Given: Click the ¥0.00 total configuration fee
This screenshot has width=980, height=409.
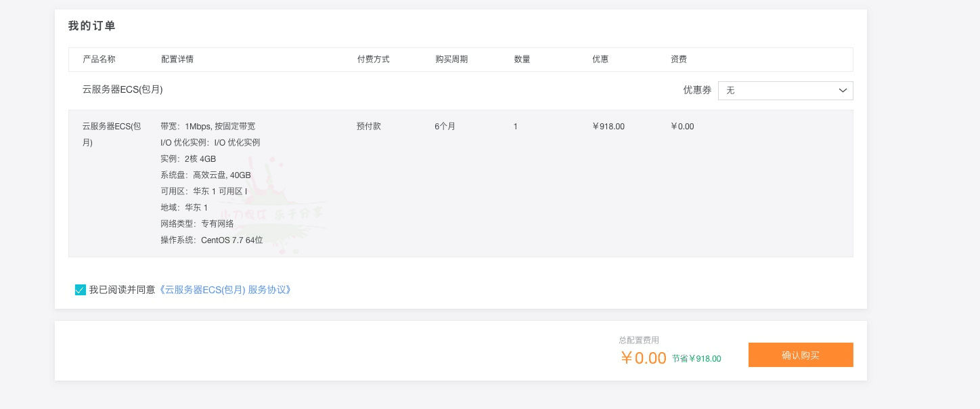Looking at the screenshot, I should 644,358.
